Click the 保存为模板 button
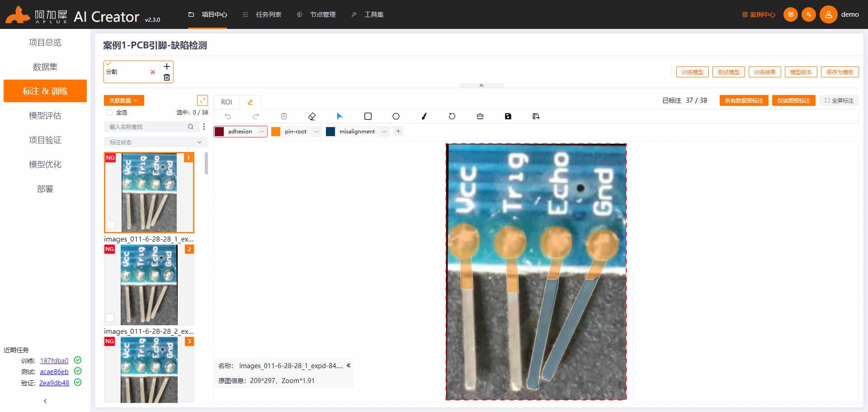This screenshot has width=868, height=412. pyautogui.click(x=840, y=72)
